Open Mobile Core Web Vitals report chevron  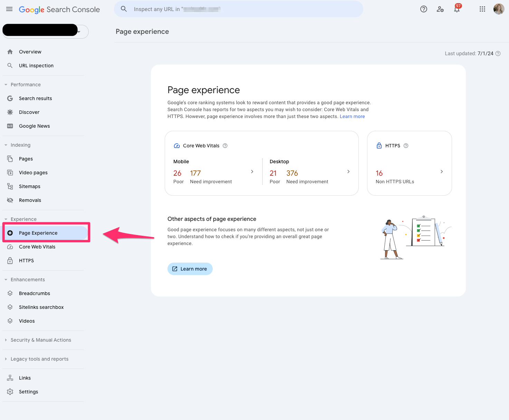click(x=252, y=172)
